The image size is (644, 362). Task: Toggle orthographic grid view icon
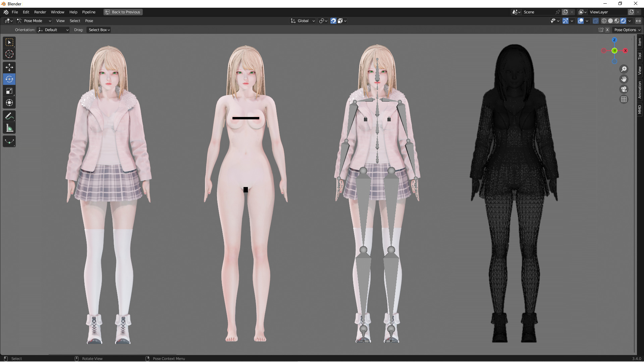pyautogui.click(x=624, y=99)
